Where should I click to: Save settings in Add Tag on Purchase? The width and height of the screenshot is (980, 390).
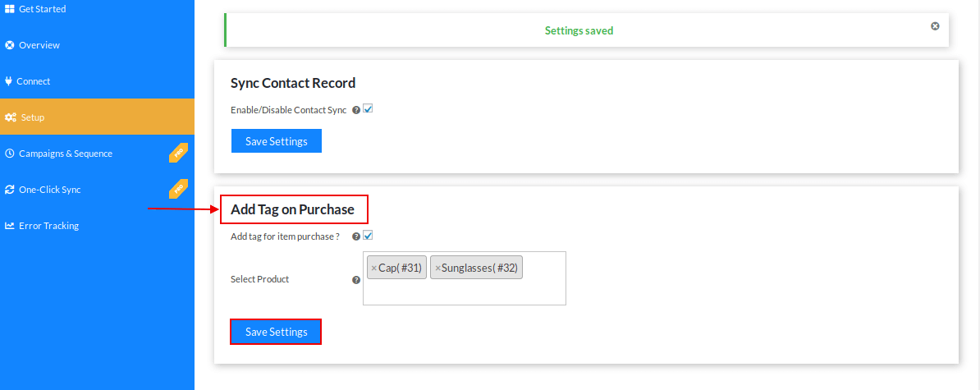coord(277,332)
